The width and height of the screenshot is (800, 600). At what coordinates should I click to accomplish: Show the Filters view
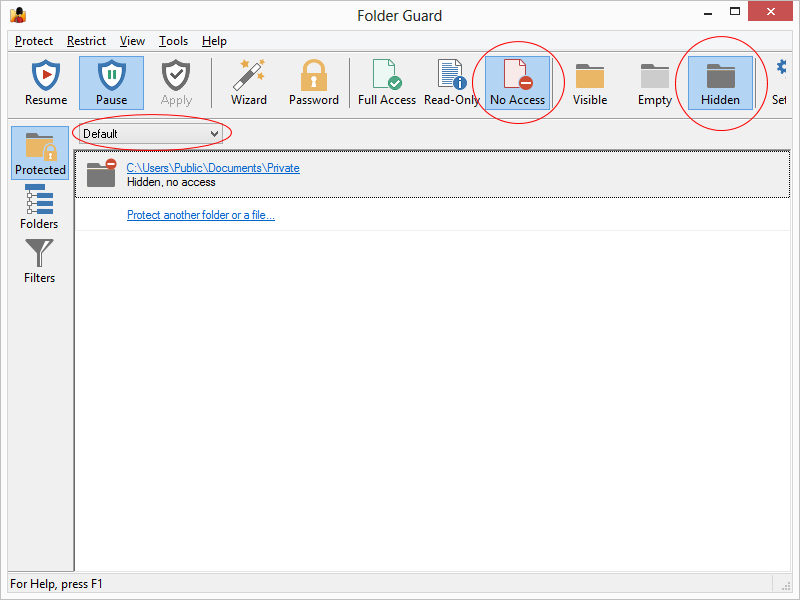click(40, 261)
